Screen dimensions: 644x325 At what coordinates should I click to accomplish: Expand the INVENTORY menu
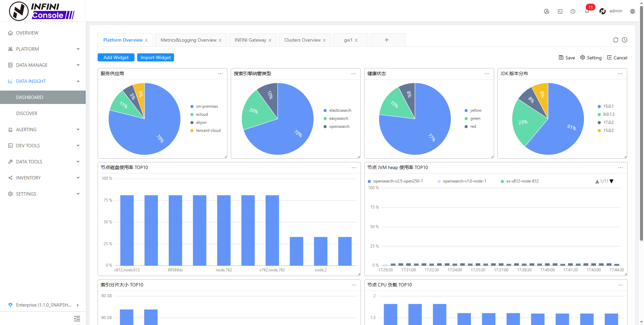(43, 178)
